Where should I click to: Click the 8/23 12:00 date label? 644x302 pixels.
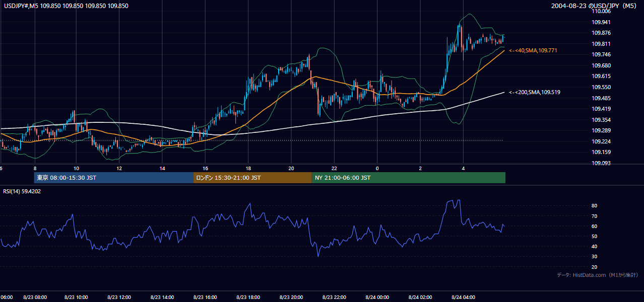[119, 297]
